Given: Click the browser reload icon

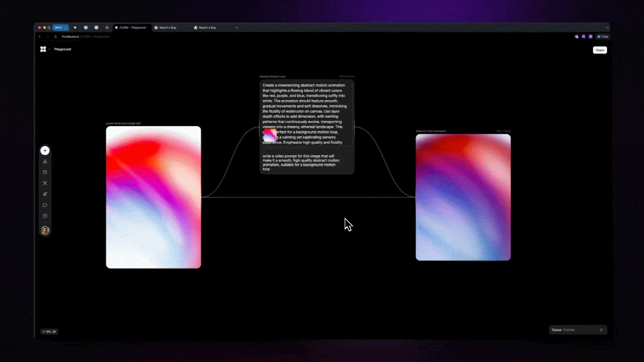Looking at the screenshot, I should point(55,37).
